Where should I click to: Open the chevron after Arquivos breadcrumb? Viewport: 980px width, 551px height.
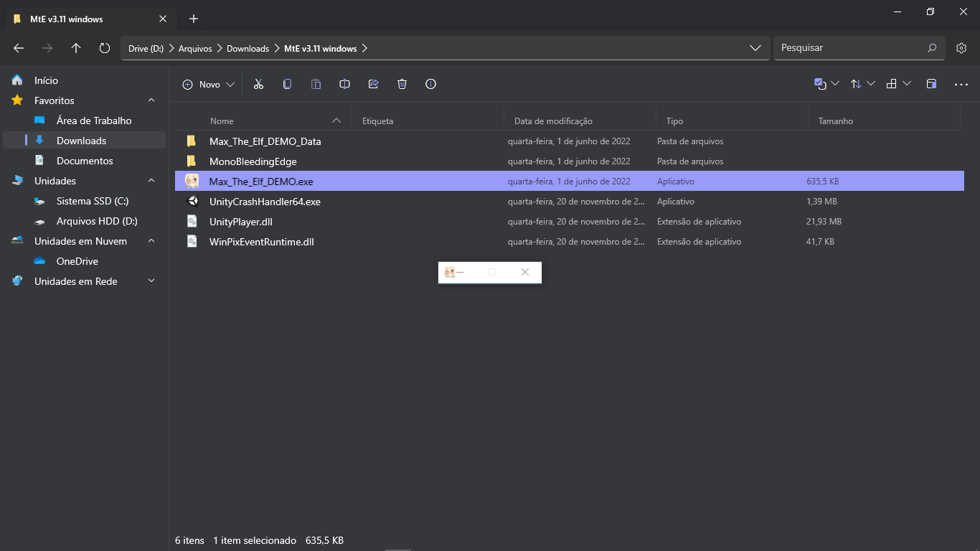[220, 49]
